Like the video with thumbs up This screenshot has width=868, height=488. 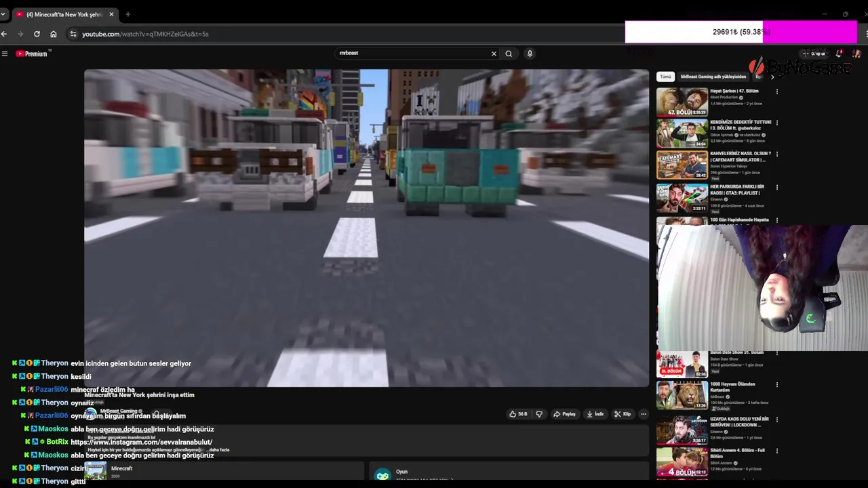point(518,414)
